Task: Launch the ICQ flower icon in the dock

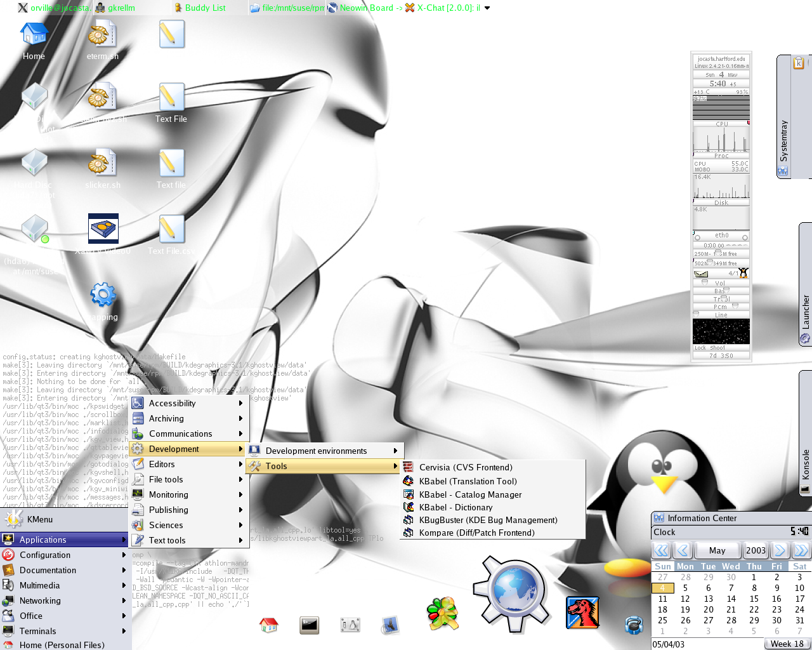Action: click(x=442, y=614)
